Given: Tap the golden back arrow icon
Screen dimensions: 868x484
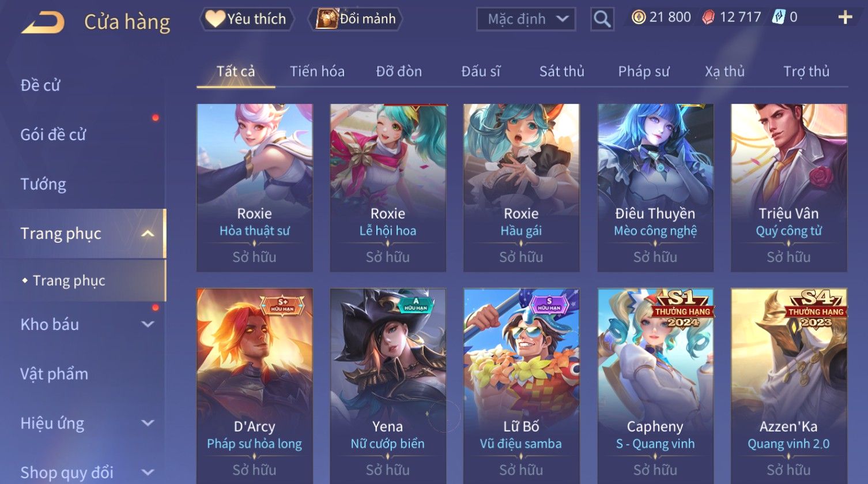Looking at the screenshot, I should tap(43, 22).
